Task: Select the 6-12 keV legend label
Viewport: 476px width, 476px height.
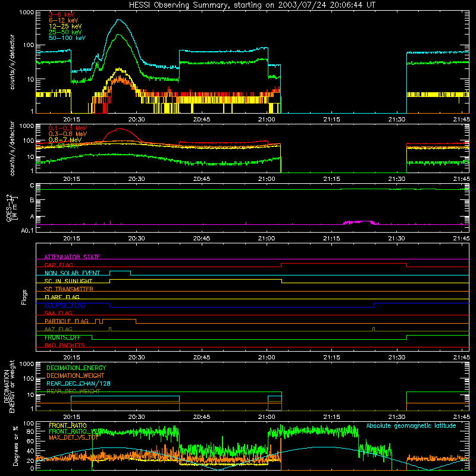Action: pos(63,20)
